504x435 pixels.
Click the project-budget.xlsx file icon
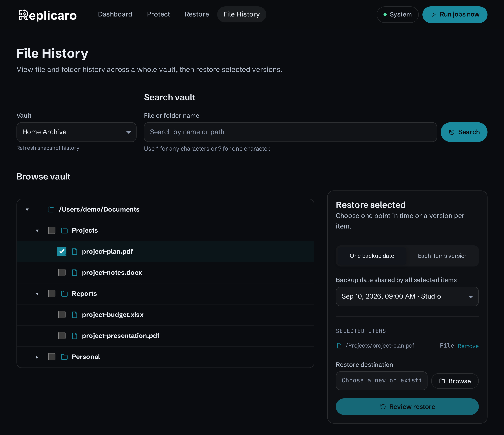[75, 315]
